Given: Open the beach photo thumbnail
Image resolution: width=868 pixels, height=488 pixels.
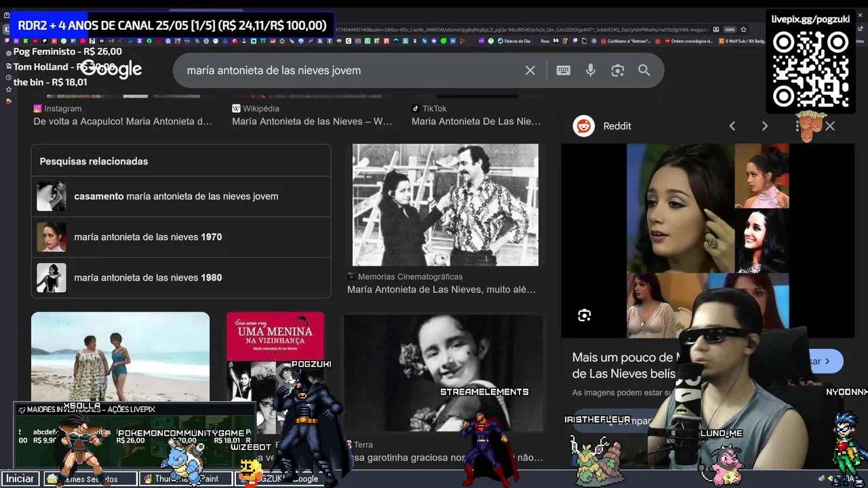Looking at the screenshot, I should click(120, 357).
